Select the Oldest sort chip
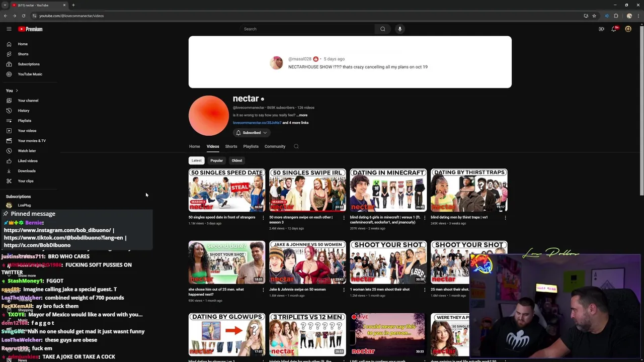The height and width of the screenshot is (362, 644). point(236,160)
